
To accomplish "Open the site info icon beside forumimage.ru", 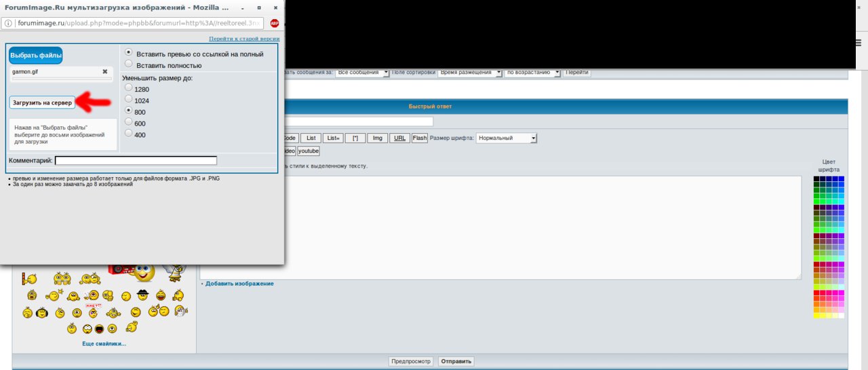I will 7,23.
